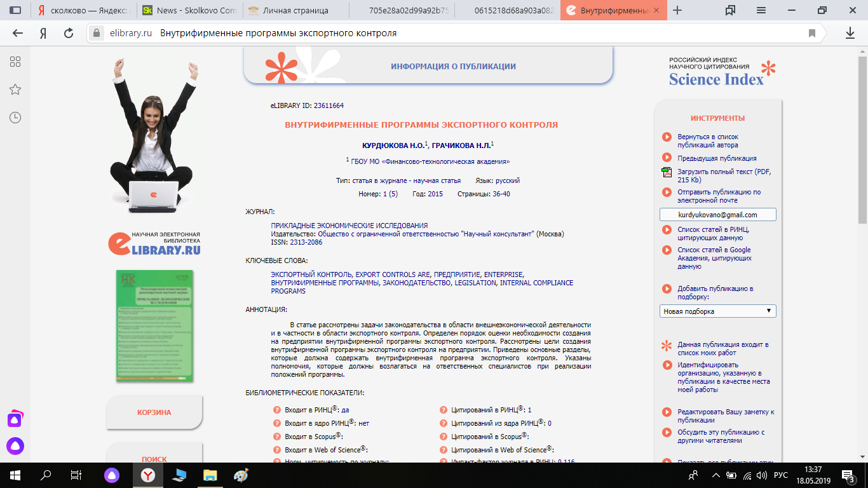The height and width of the screenshot is (488, 868).
Task: Open author ГРАЧИКОВА Н.Л. link
Action: click(x=461, y=146)
